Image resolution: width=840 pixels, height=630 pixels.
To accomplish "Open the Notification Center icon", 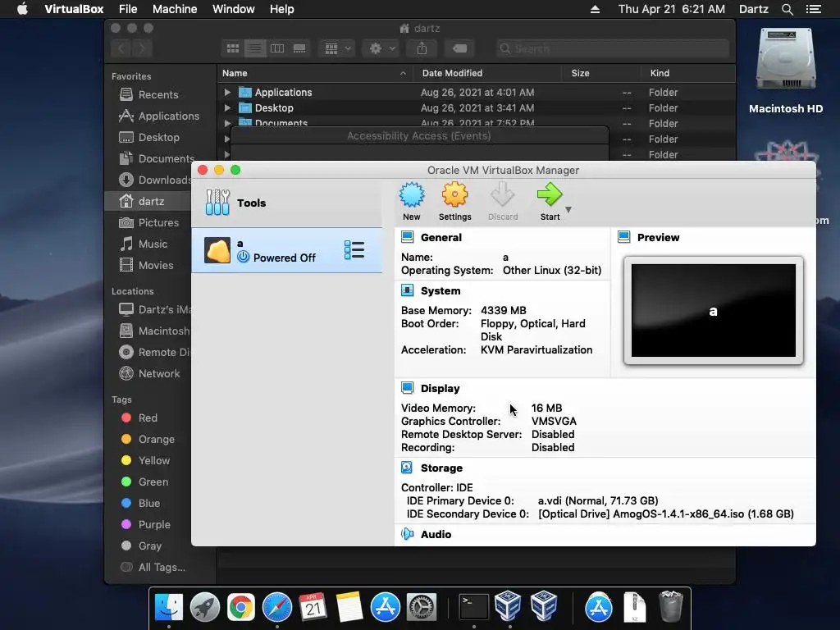I will tap(813, 9).
